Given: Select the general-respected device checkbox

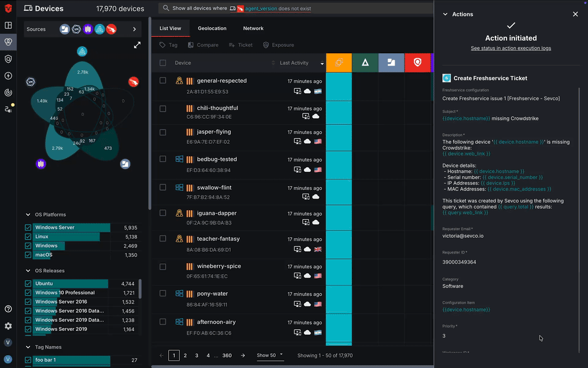Looking at the screenshot, I should 163,81.
